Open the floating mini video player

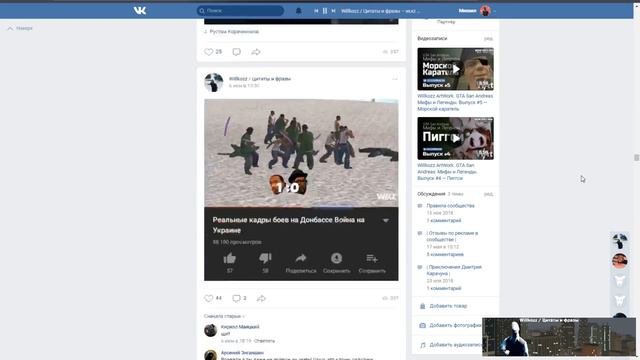(559, 337)
